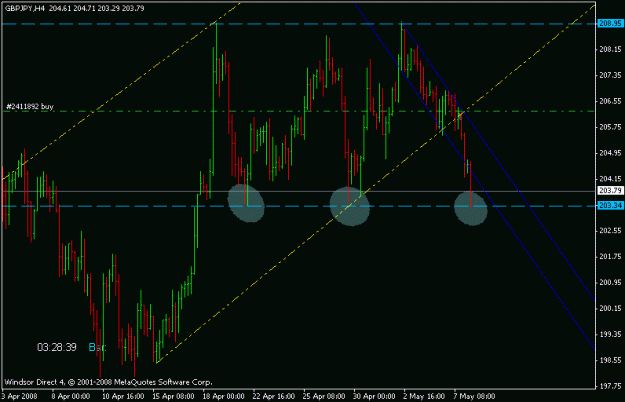Select the #2411892 buy order label

tap(30, 106)
